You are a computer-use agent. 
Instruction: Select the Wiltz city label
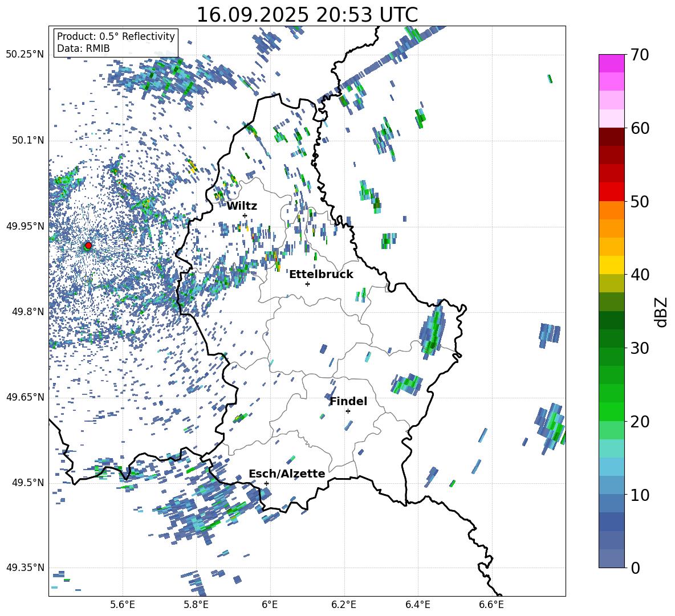[242, 206]
